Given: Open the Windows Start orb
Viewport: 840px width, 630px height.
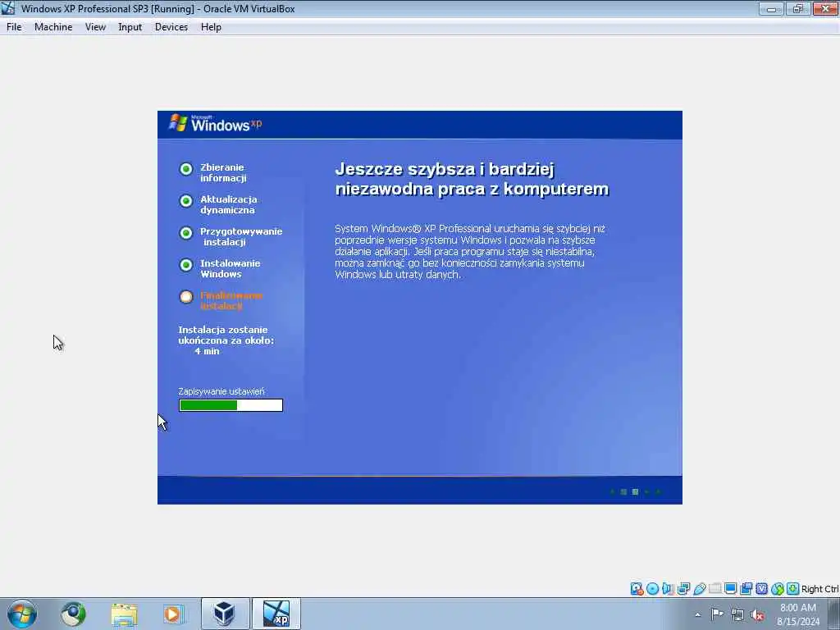Looking at the screenshot, I should tap(22, 614).
